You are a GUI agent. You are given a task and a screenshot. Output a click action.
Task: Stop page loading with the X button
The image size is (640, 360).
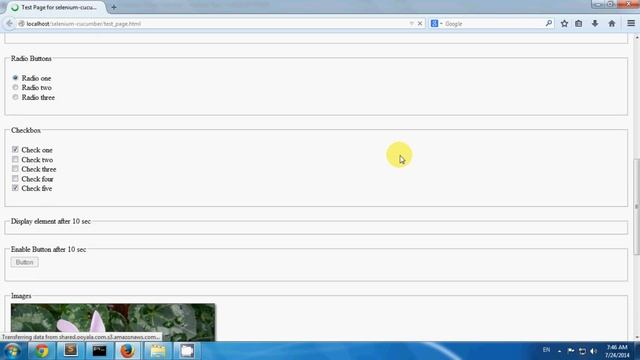(420, 24)
